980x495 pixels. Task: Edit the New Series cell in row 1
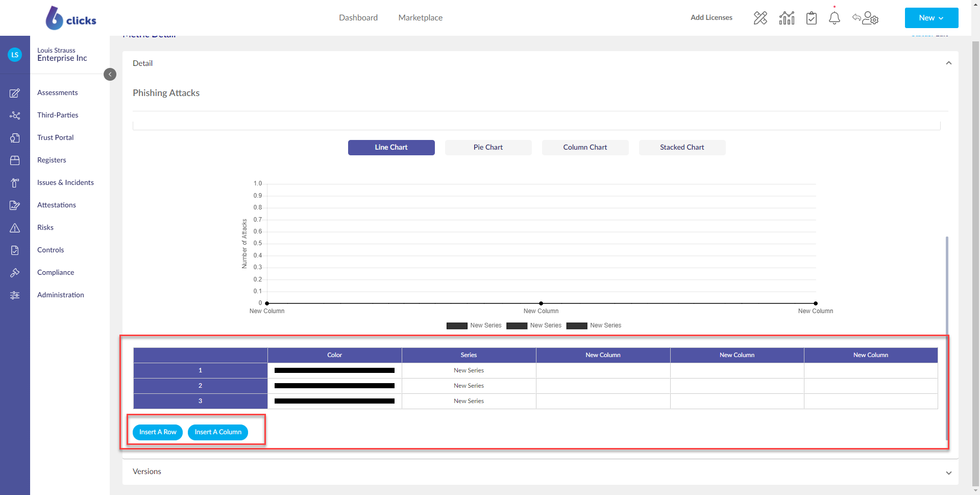[469, 370]
